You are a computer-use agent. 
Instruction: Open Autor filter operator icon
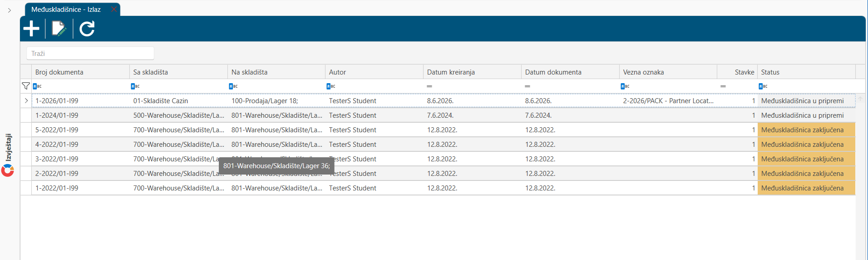331,86
